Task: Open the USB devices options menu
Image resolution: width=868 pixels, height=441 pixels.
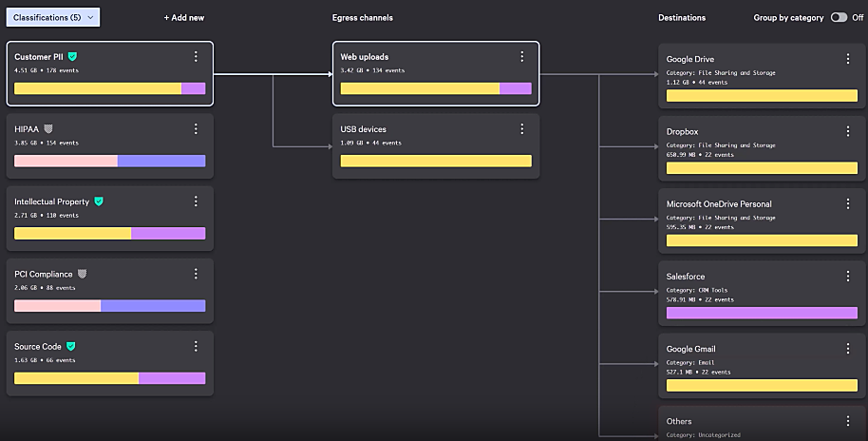Action: tap(521, 129)
